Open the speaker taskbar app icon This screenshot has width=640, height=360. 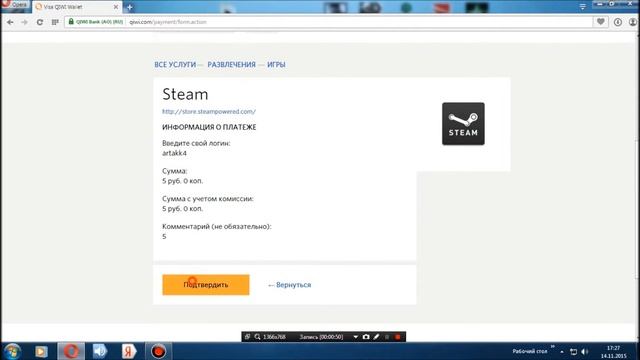(99, 351)
